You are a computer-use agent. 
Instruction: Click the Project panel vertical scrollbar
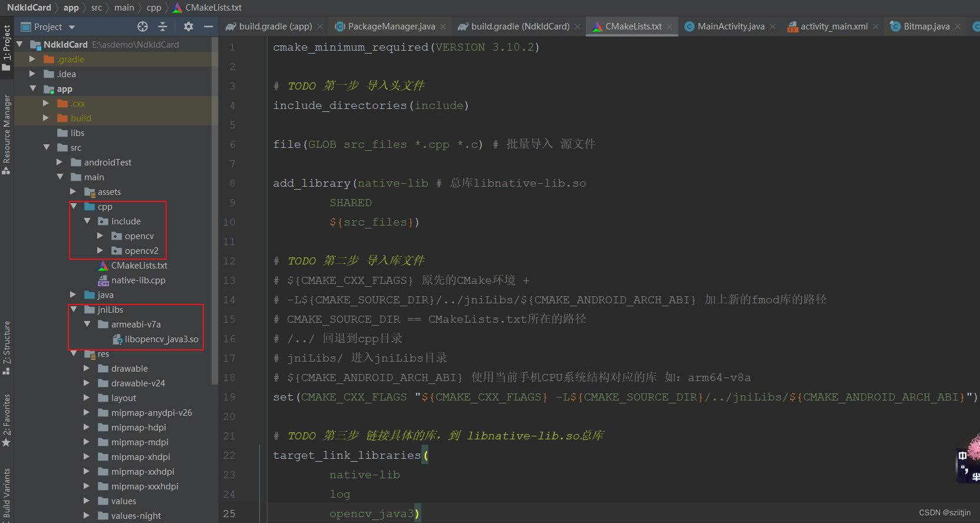(x=215, y=212)
